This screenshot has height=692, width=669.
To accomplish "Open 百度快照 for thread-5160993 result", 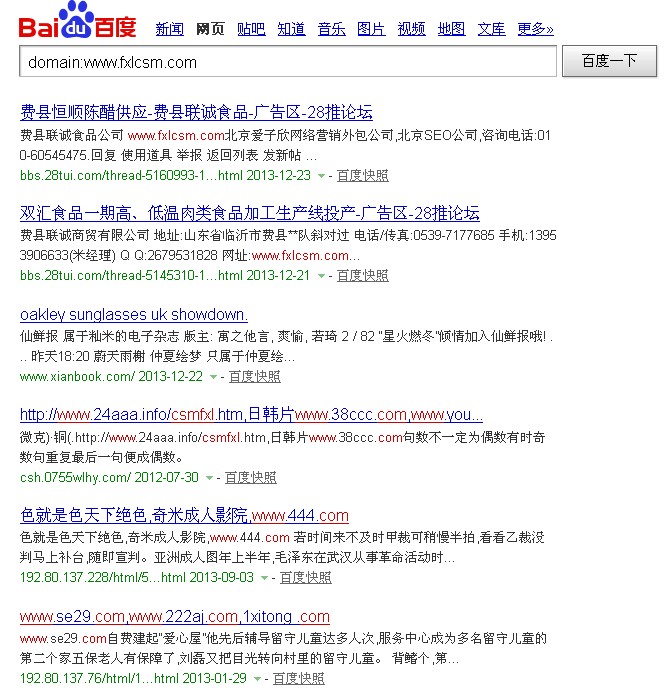I will pos(363,176).
